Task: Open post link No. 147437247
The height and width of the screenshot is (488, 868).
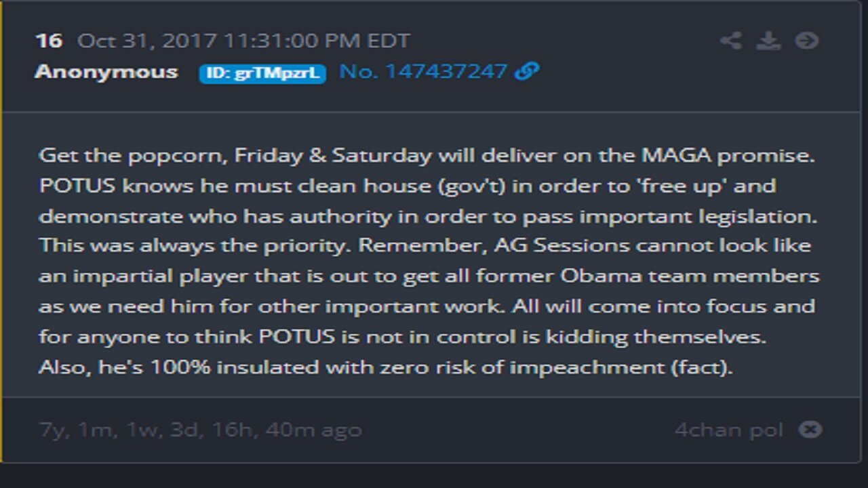Action: [x=423, y=71]
